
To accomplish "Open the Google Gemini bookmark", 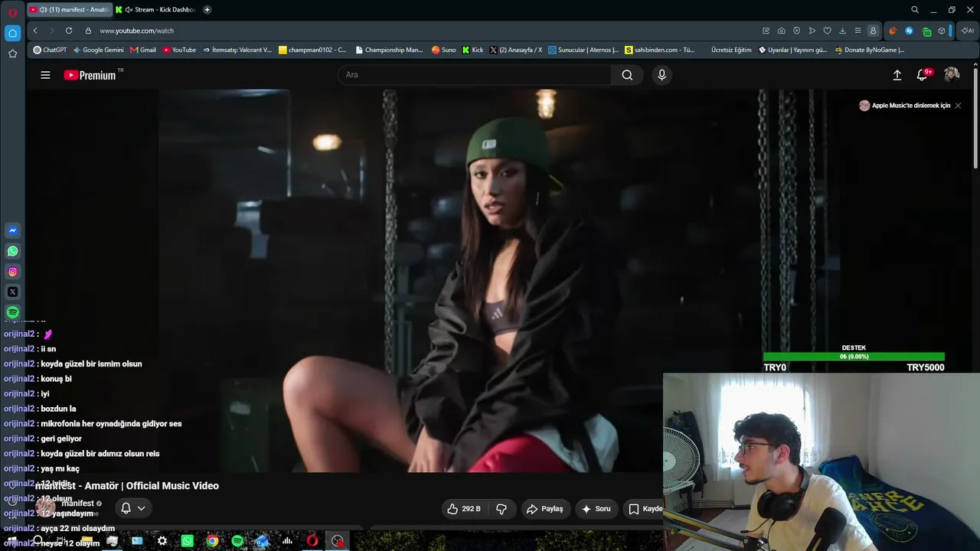I will (98, 50).
